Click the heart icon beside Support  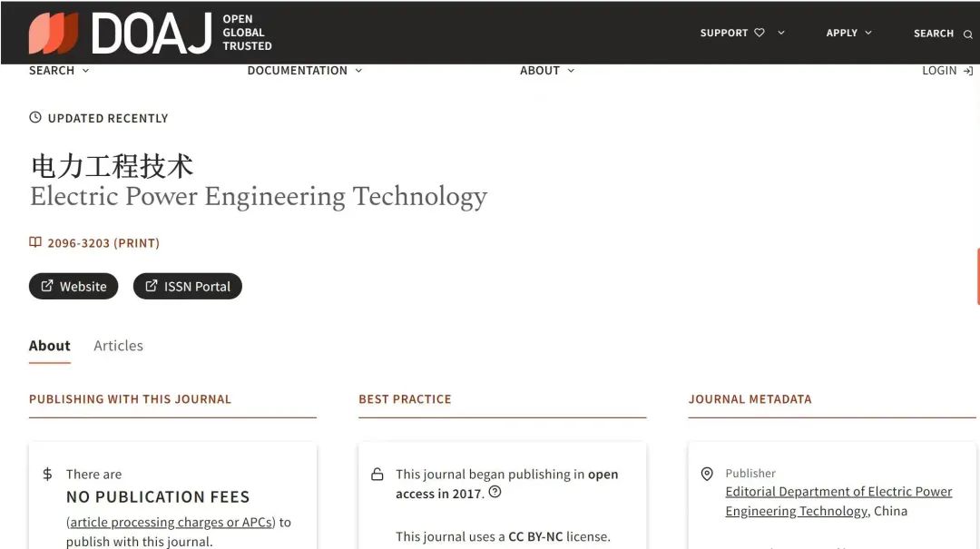tap(759, 33)
